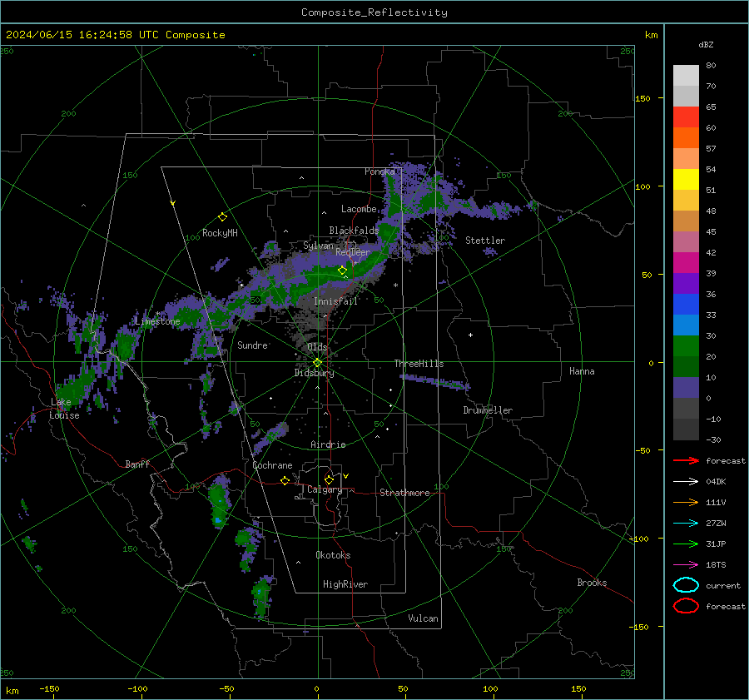Click the yellow diamond marker above Calgary label
Image resolution: width=749 pixels, height=700 pixels.
click(329, 479)
